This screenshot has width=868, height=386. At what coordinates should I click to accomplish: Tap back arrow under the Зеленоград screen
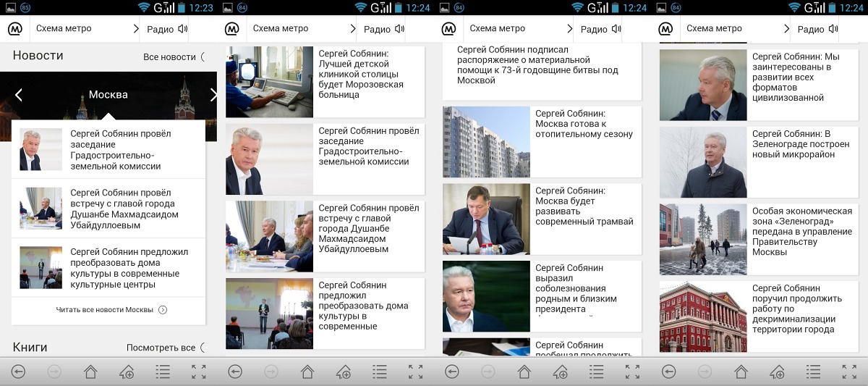(x=669, y=372)
